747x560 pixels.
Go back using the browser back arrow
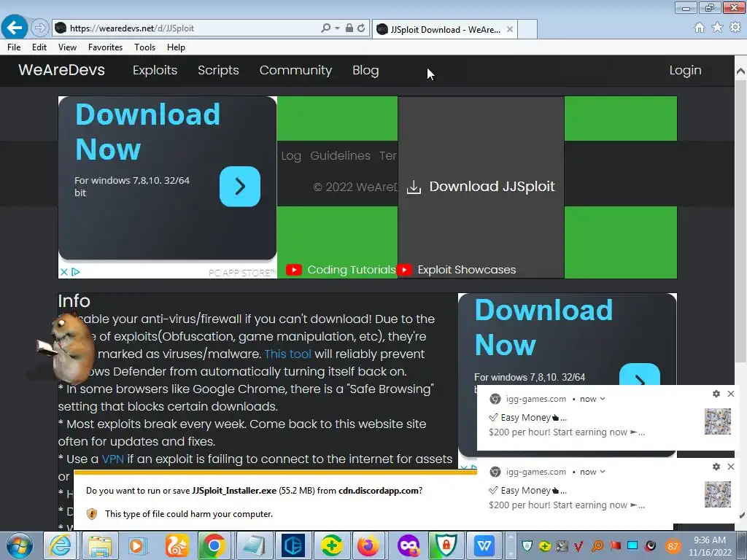point(15,28)
